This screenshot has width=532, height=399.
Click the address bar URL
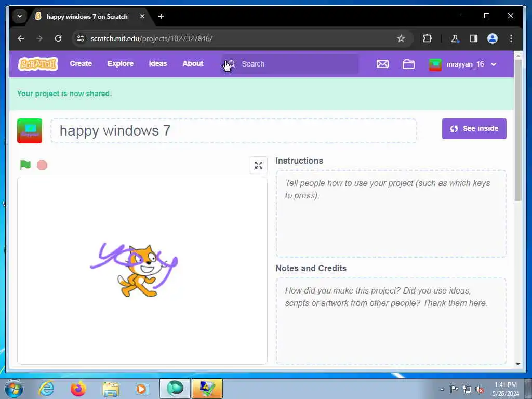pyautogui.click(x=151, y=38)
